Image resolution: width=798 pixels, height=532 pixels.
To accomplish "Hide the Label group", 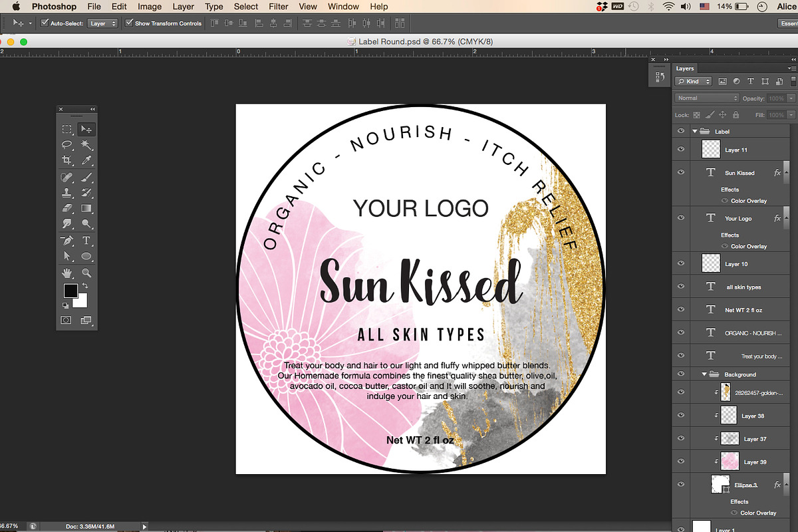I will 680,131.
